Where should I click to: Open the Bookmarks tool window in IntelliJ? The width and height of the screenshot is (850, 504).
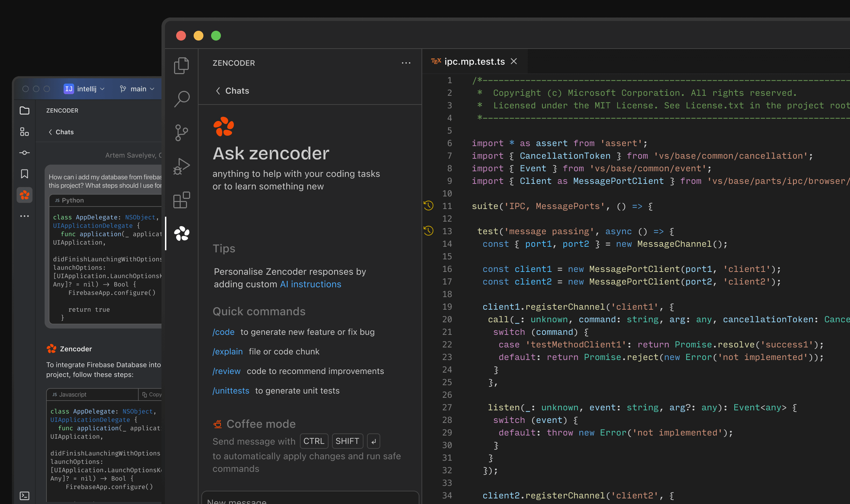(x=24, y=174)
